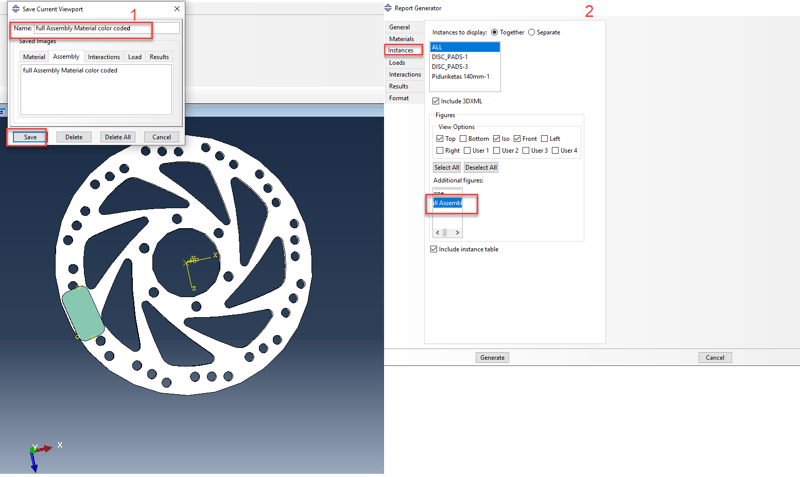Click the Delete All button
Screen dimensions: 800x477
[117, 137]
